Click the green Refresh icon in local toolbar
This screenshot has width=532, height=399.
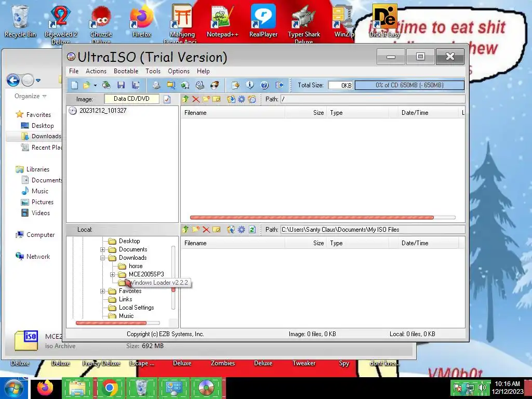click(252, 230)
